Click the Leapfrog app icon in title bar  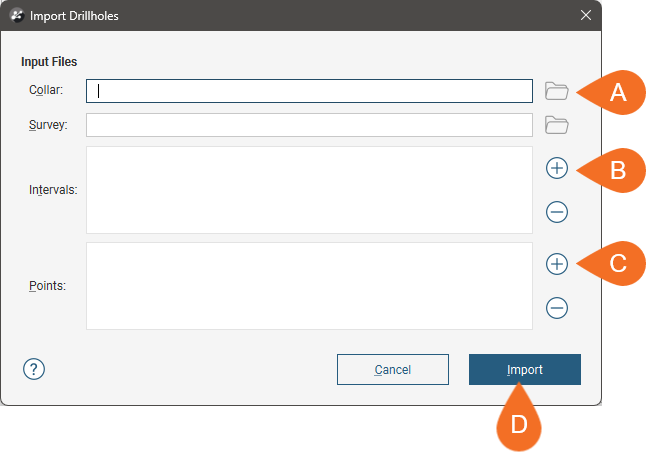tap(16, 16)
